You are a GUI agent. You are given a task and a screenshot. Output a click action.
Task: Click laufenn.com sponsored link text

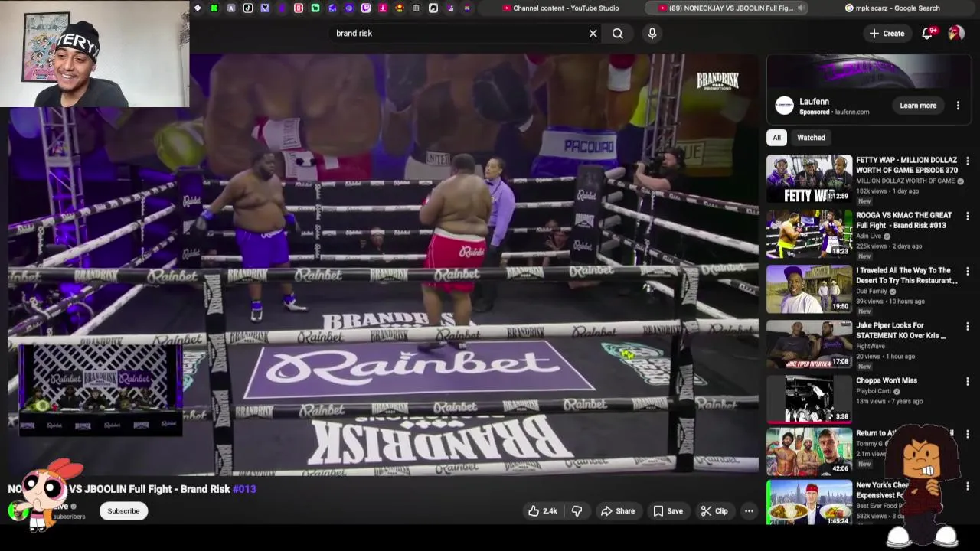pyautogui.click(x=852, y=112)
